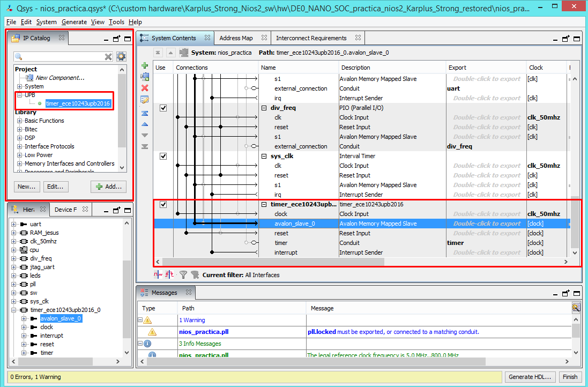Click the move to bottom arrow icon

(145, 146)
